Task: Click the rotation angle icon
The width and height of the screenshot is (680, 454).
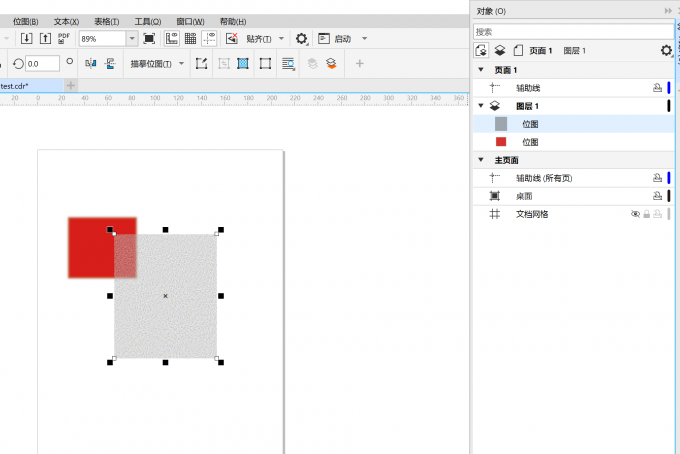Action: [x=18, y=64]
